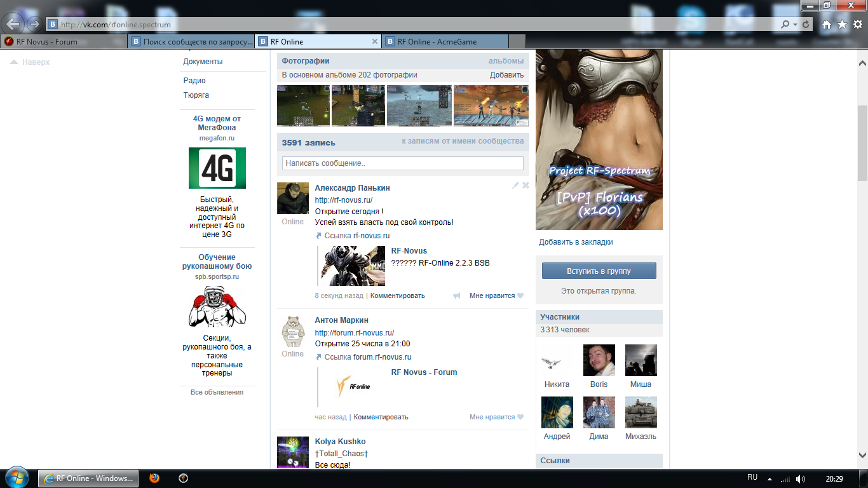Switch to RF Online - AcmeGame tab
Viewport: 868px width, 488px height.
tap(445, 41)
